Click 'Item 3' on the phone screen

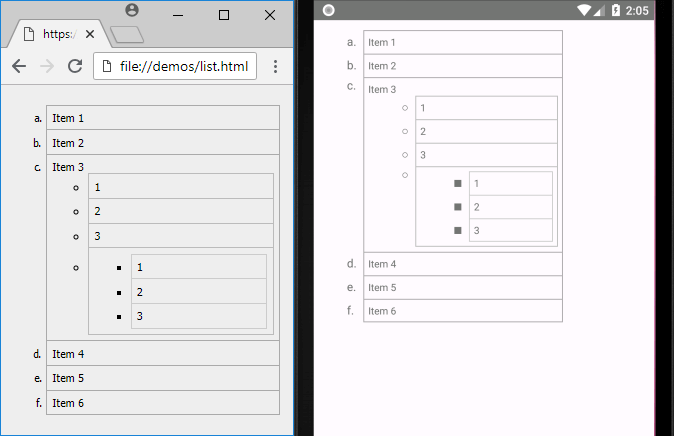click(382, 89)
